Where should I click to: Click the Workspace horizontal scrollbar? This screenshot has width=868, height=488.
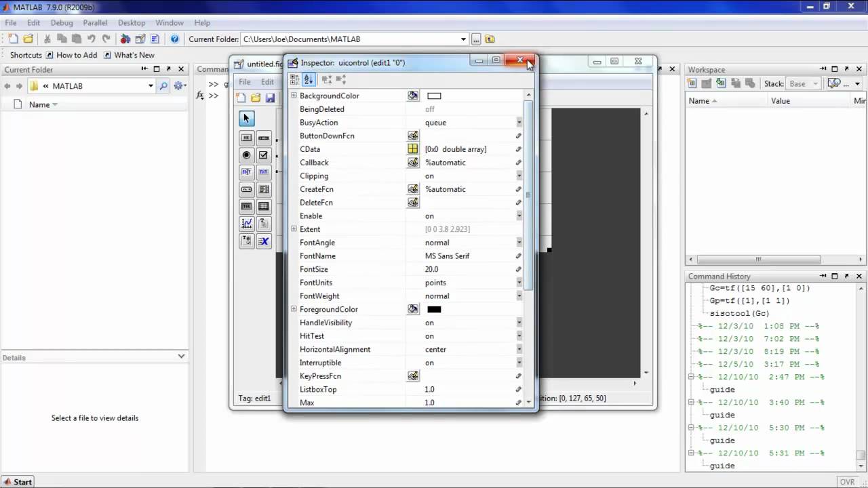(759, 260)
